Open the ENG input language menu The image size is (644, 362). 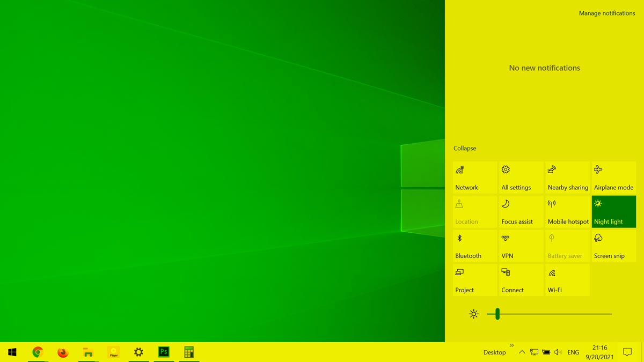[x=573, y=352]
